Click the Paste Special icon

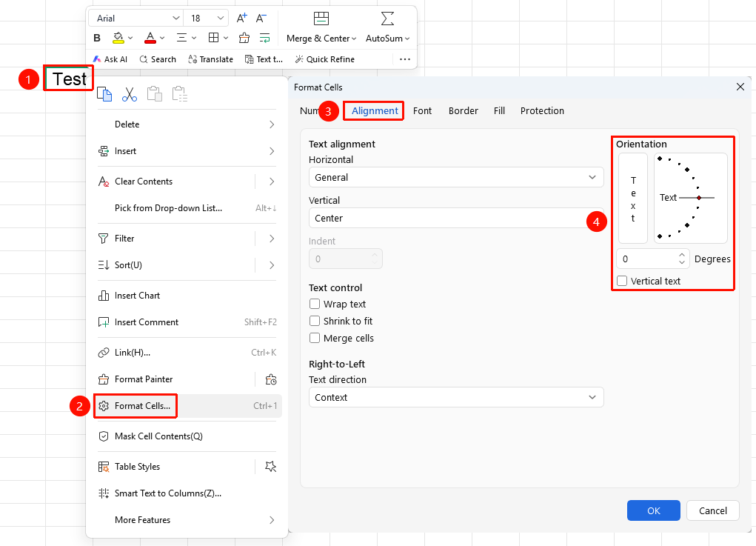coord(179,94)
